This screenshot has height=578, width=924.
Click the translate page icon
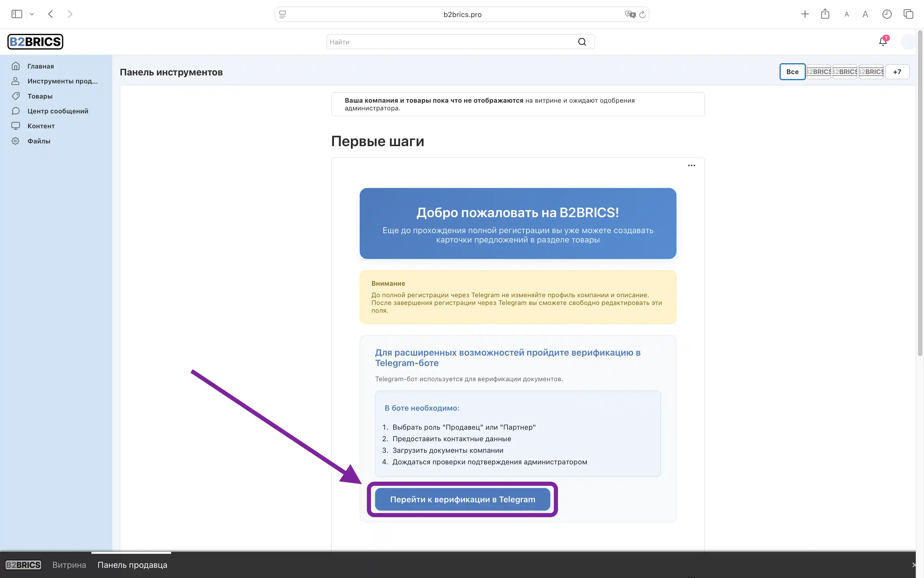coord(630,14)
